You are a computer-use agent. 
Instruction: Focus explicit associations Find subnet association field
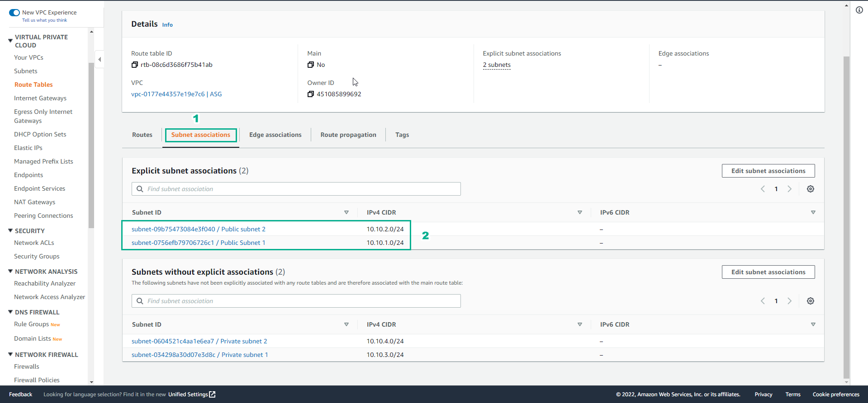click(x=296, y=189)
